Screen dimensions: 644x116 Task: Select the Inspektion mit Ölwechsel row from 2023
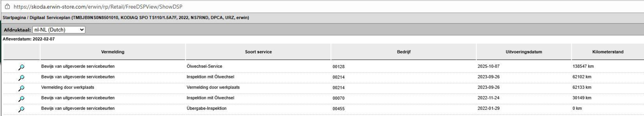click(210, 77)
